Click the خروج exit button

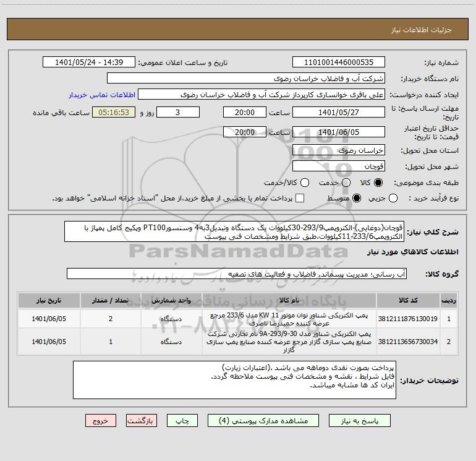coord(101,421)
